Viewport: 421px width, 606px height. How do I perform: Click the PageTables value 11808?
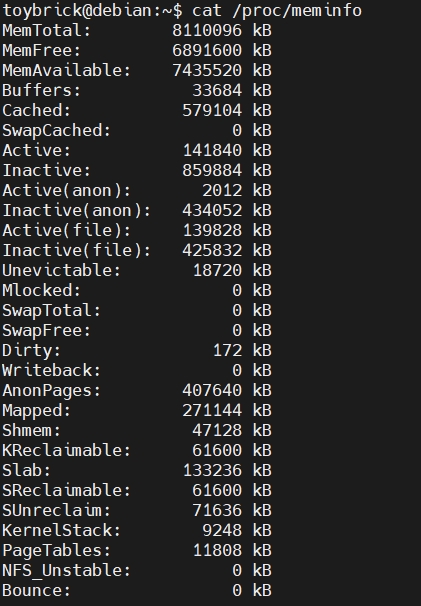[217, 551]
